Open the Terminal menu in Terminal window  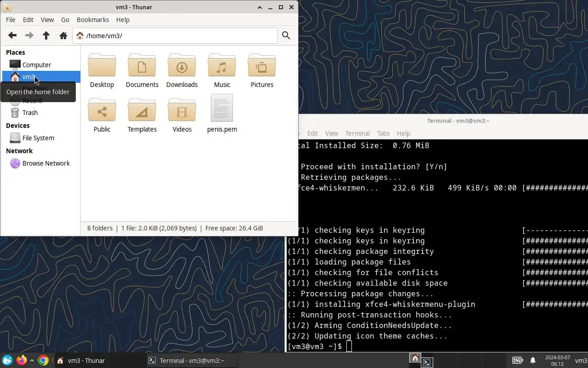[x=357, y=133]
